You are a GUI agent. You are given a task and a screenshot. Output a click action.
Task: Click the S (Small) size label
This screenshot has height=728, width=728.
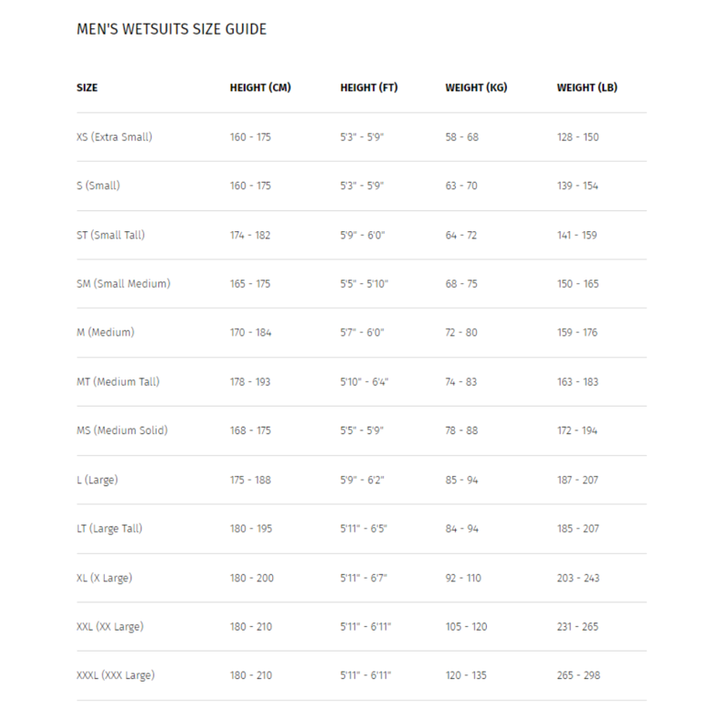point(98,186)
